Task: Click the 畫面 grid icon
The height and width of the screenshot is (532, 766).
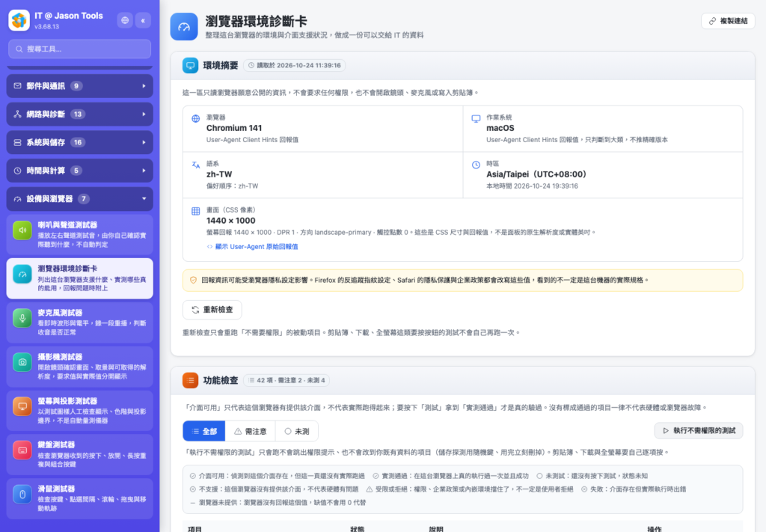Action: coord(195,212)
